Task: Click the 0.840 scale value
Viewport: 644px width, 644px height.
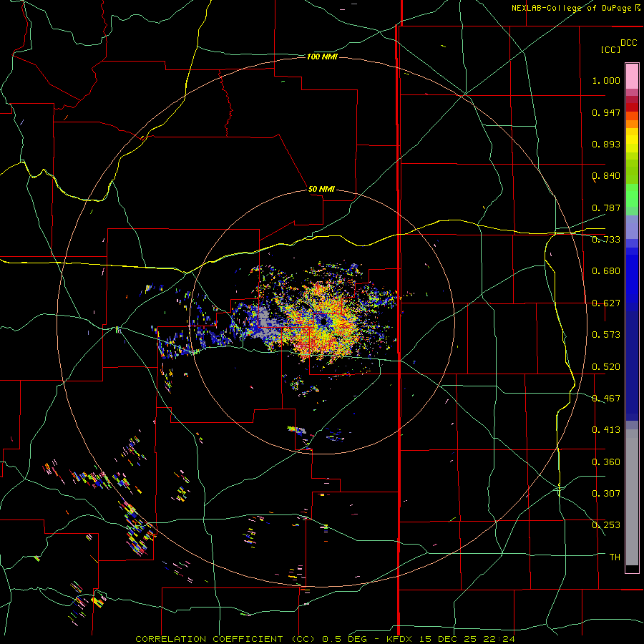Action: 606,176
